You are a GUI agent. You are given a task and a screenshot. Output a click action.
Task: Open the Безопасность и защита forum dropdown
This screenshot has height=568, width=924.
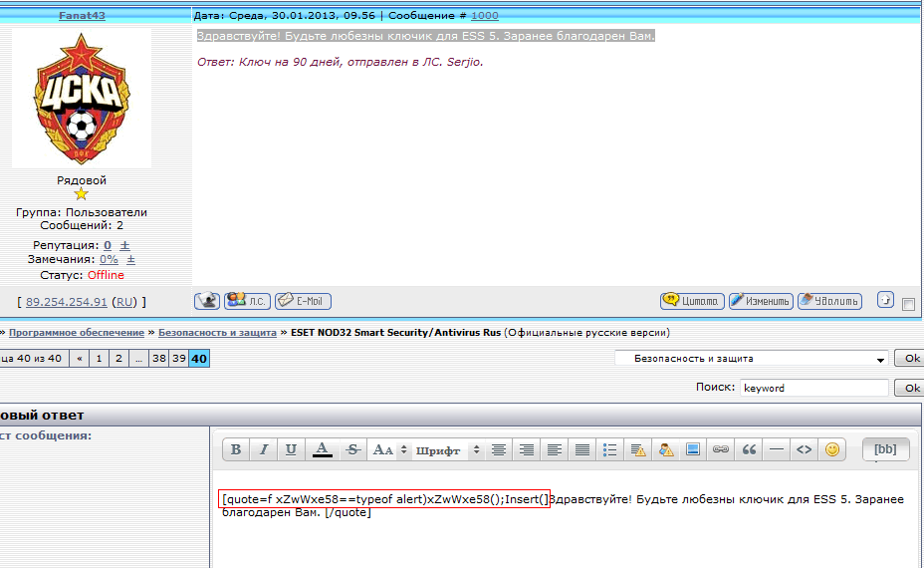pos(752,358)
